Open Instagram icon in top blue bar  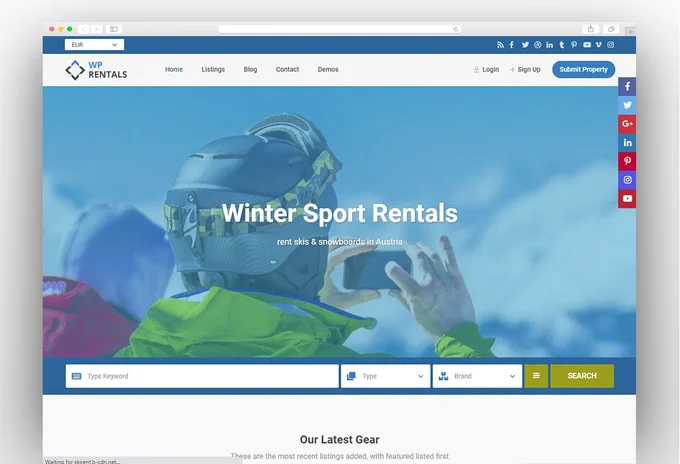click(611, 45)
